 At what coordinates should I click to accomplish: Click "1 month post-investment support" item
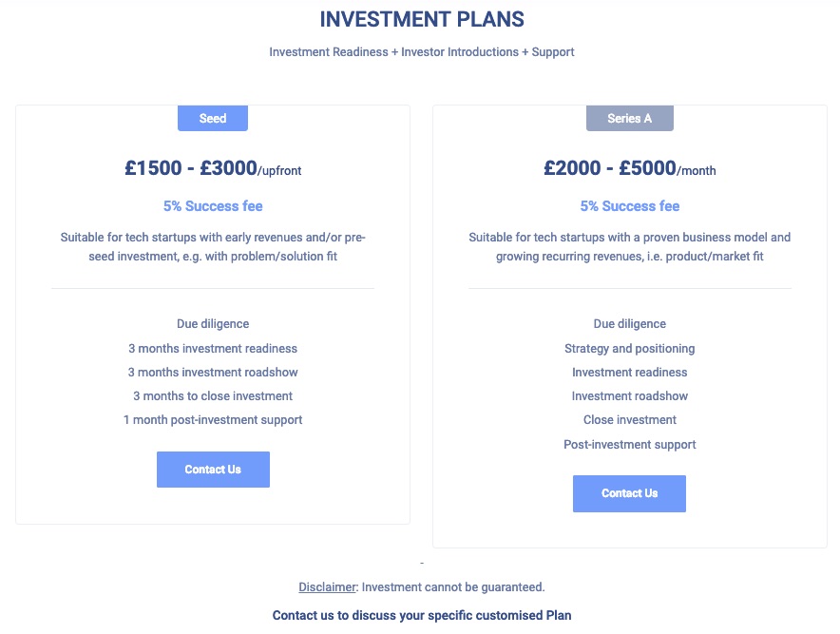click(x=213, y=420)
